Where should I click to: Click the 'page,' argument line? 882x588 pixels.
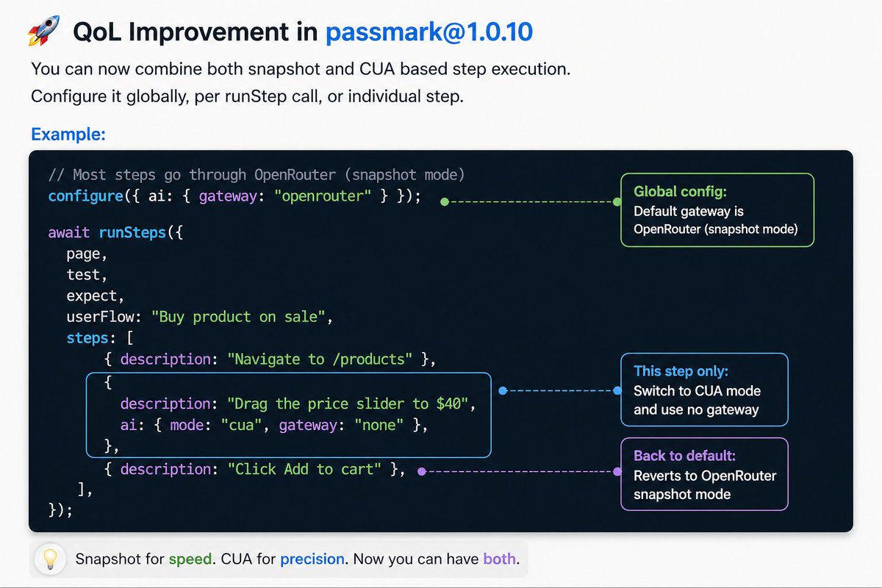[87, 254]
